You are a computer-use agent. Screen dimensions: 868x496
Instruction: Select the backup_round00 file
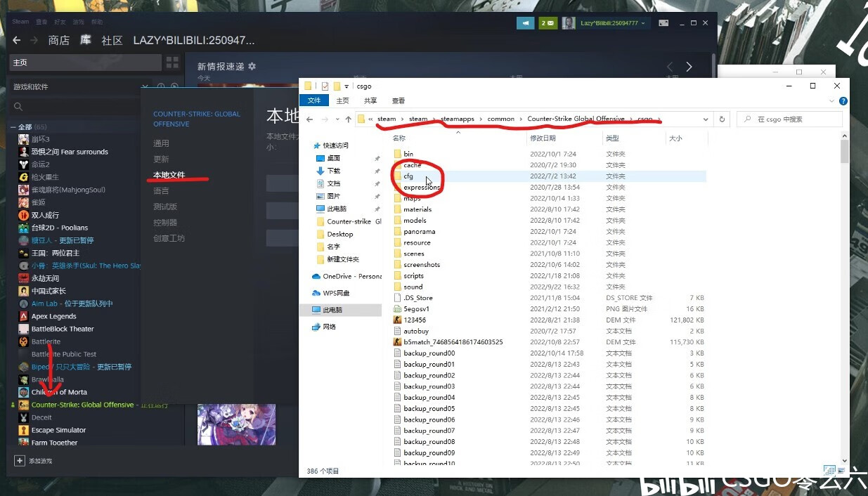coord(429,353)
